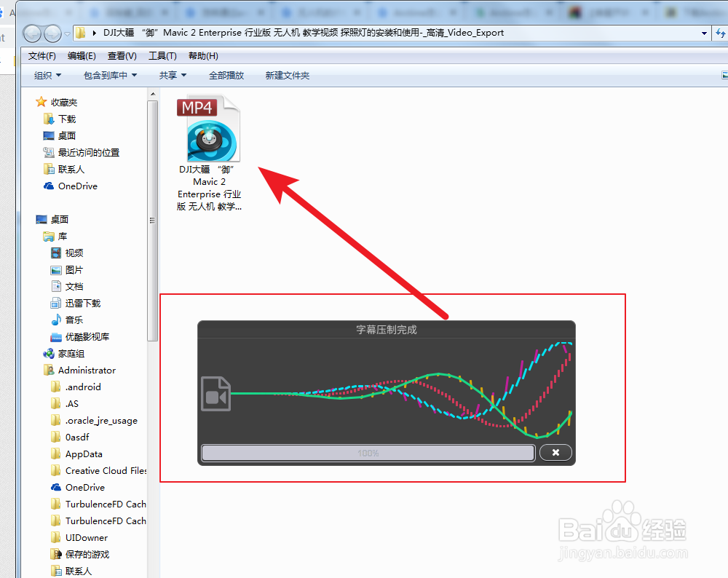Click the video file icon in the dialog
This screenshot has height=578, width=728.
(216, 394)
